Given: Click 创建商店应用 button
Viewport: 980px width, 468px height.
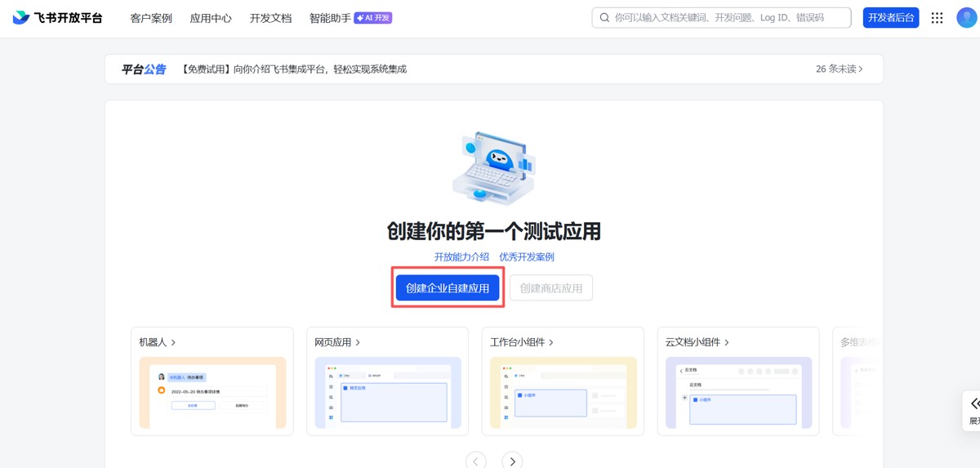Looking at the screenshot, I should pyautogui.click(x=551, y=287).
